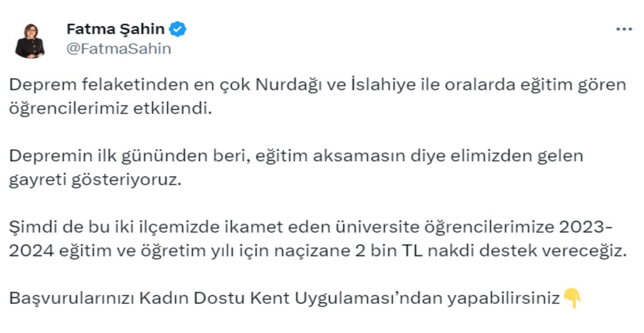Open the tweet author's profile via username
The width and height of the screenshot is (644, 333).
click(x=118, y=49)
